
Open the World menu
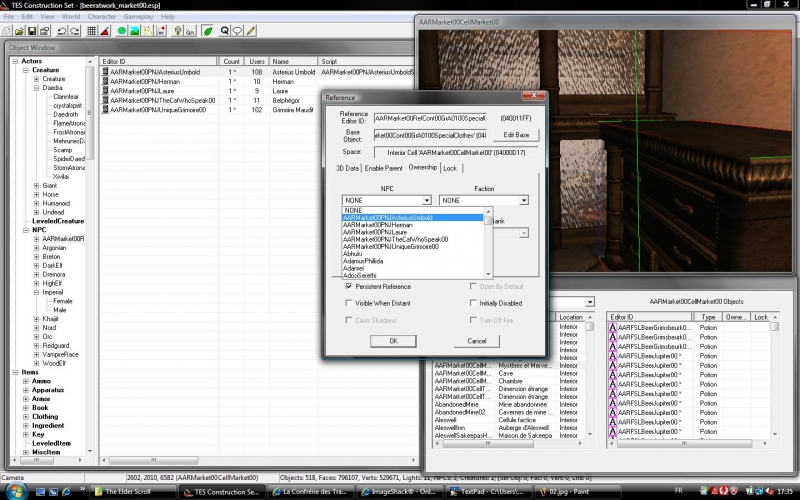[71, 16]
